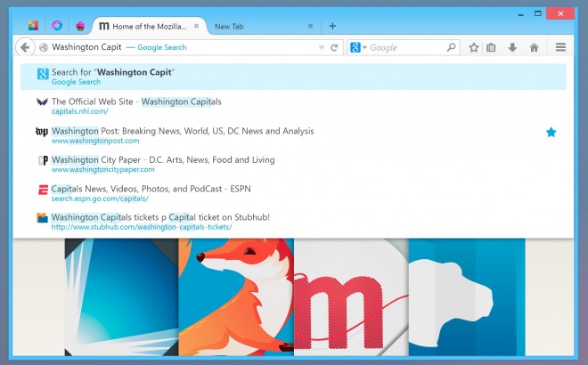Image resolution: width=588 pixels, height=365 pixels.
Task: Go to the Home page icon
Action: click(x=534, y=47)
